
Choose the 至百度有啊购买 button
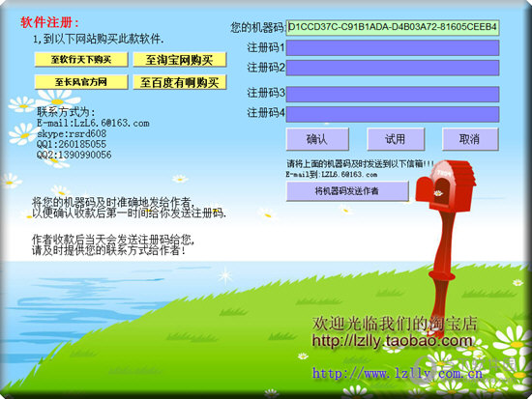tap(180, 82)
